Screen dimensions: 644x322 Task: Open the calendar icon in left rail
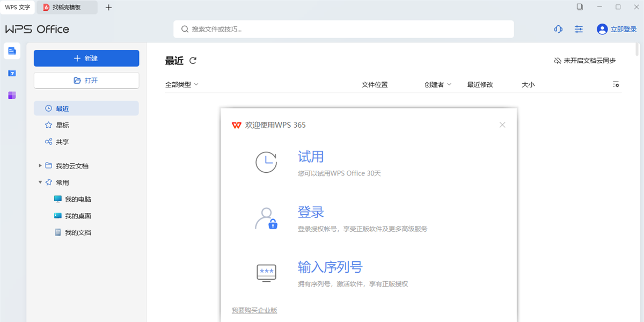pyautogui.click(x=12, y=73)
